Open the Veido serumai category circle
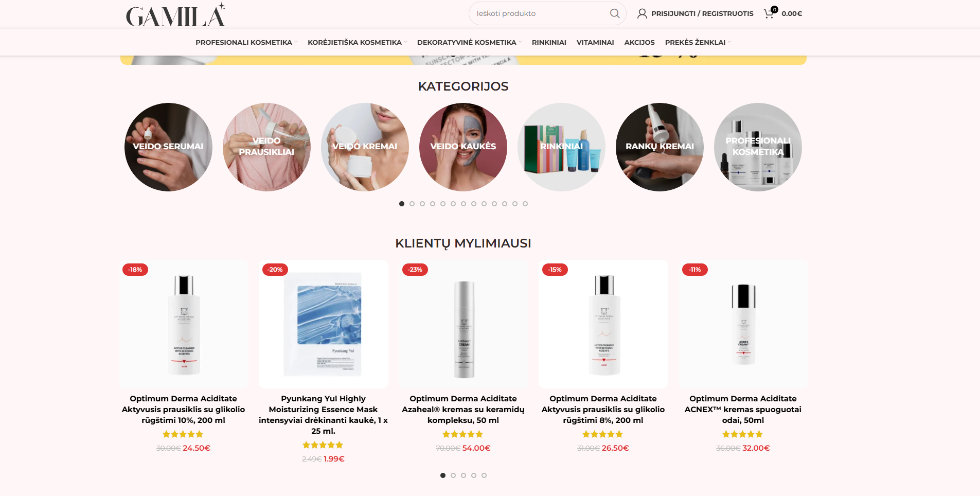 168,147
